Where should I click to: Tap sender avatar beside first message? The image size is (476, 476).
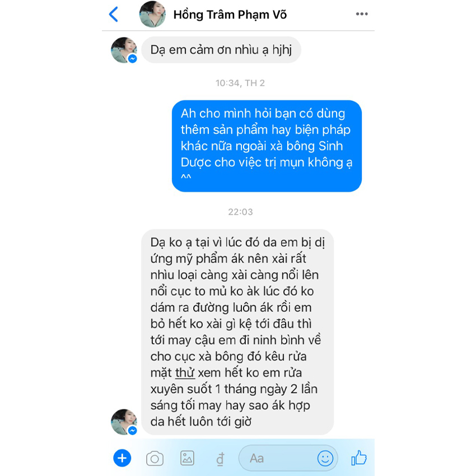point(124,50)
